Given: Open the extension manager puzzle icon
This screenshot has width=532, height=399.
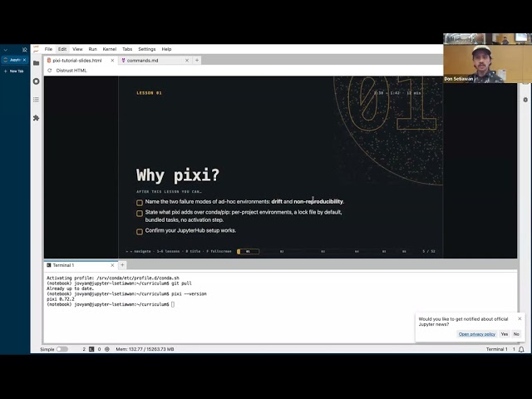Looking at the screenshot, I should tap(37, 118).
